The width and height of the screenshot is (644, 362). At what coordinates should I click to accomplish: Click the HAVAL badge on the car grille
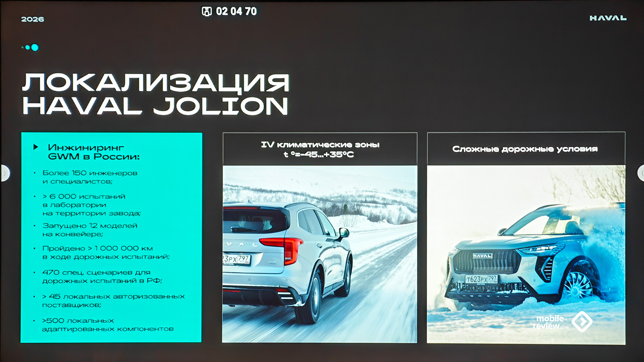click(x=482, y=256)
